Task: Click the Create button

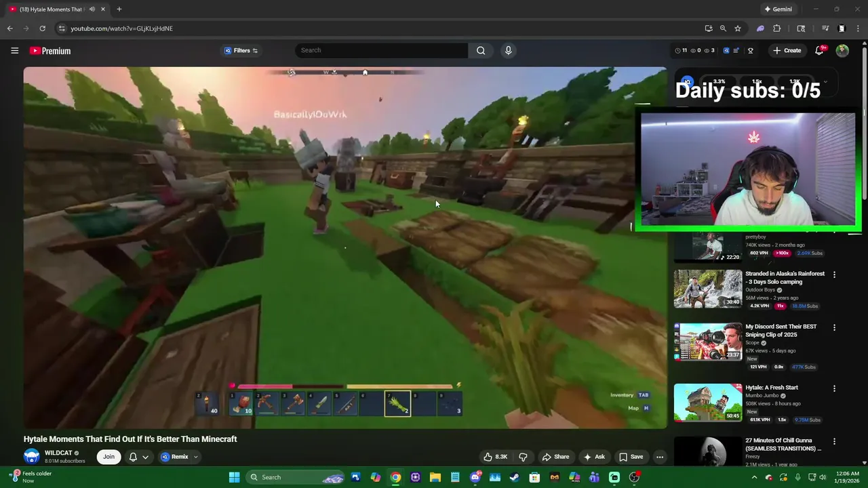Action: (787, 51)
